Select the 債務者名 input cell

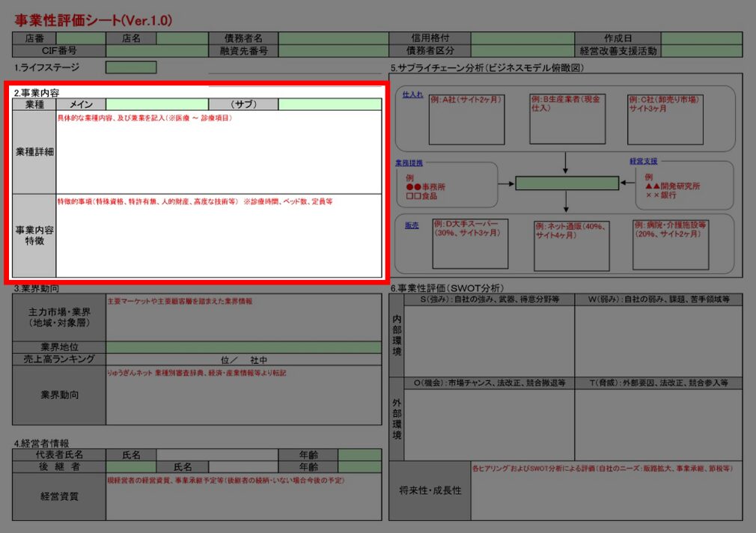pos(333,38)
